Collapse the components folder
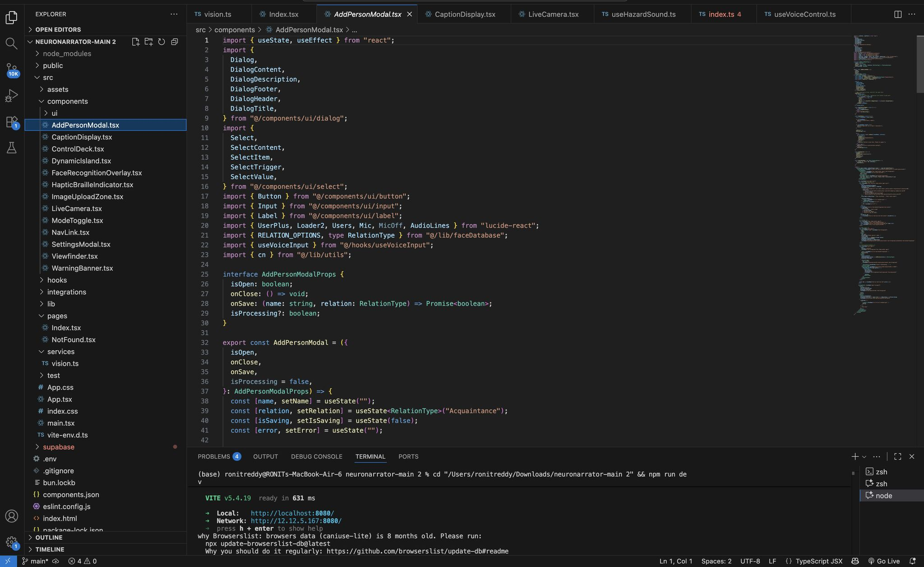This screenshot has height=567, width=924. coord(67,101)
